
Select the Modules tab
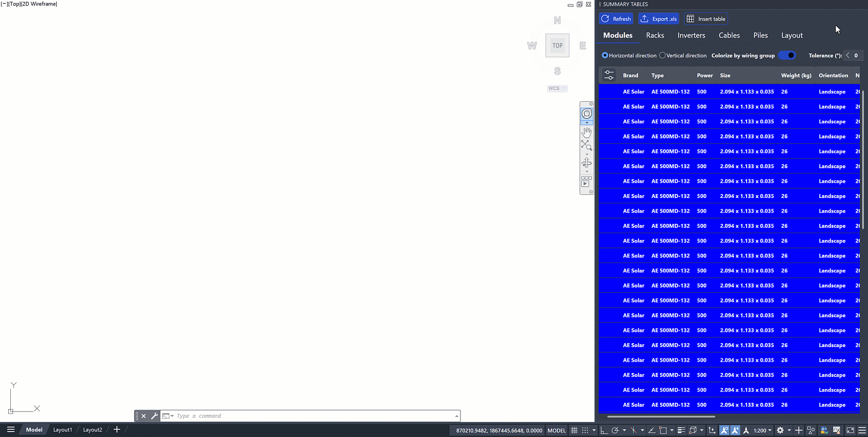pos(617,35)
